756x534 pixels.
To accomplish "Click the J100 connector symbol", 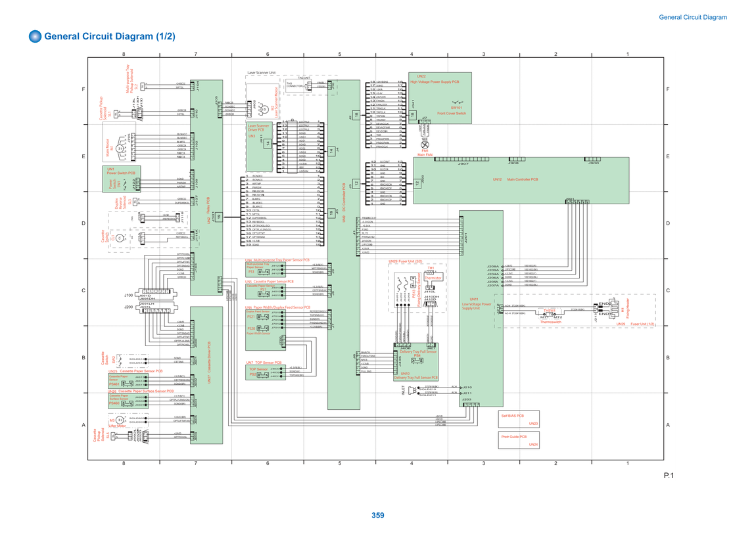I will [x=156, y=293].
